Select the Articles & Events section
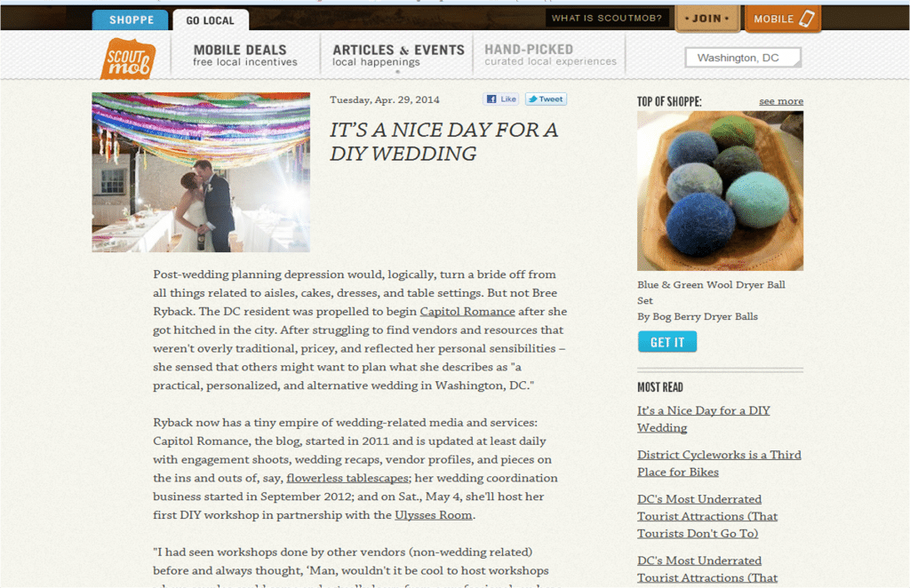This screenshot has width=910, height=588. [398, 55]
